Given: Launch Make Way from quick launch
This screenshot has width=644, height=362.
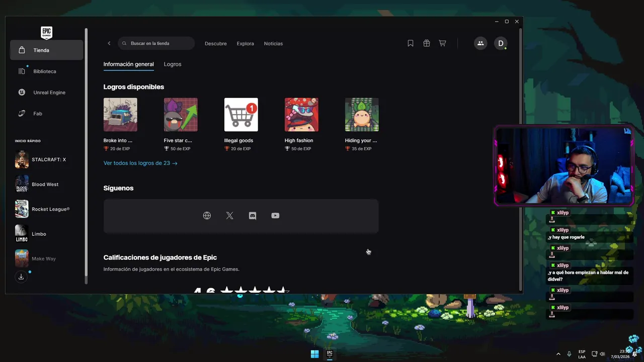Looking at the screenshot, I should (x=46, y=258).
